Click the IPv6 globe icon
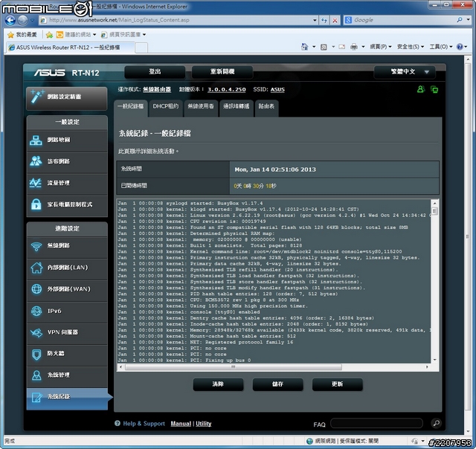Viewport: 476px width, 449px height. click(36, 311)
